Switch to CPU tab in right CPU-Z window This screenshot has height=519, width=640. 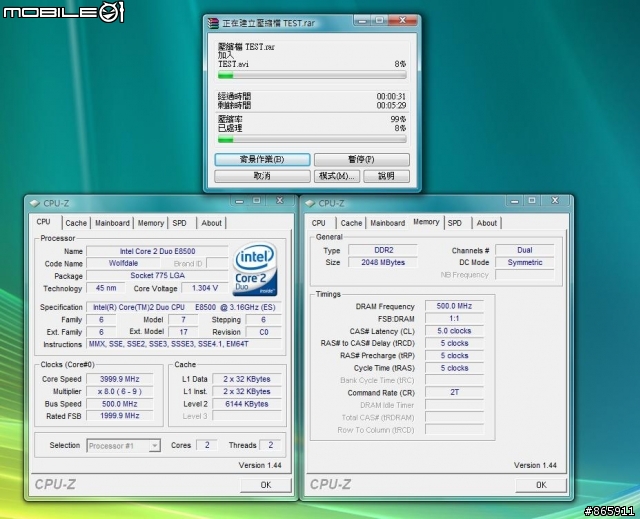(319, 223)
